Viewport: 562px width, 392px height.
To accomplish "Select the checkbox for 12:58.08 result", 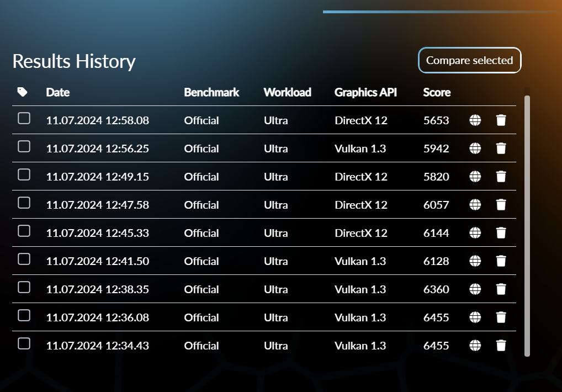I will point(24,118).
